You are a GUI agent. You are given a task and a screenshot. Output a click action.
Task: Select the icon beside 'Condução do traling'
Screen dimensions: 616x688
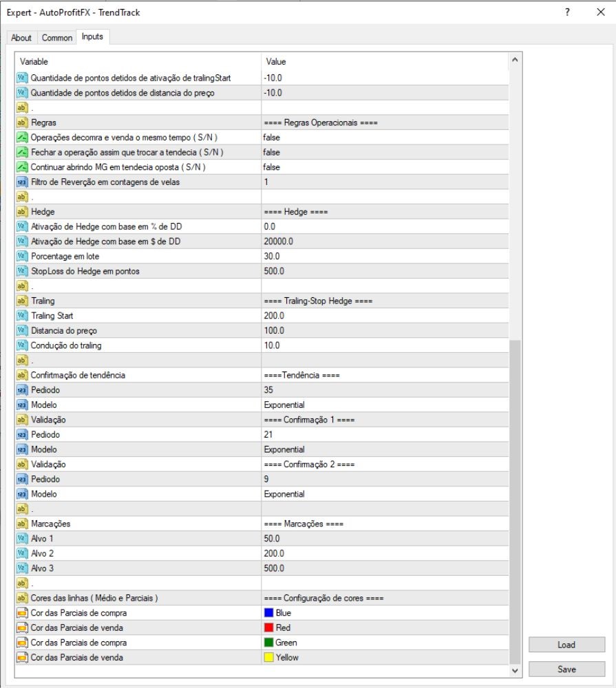coord(22,345)
